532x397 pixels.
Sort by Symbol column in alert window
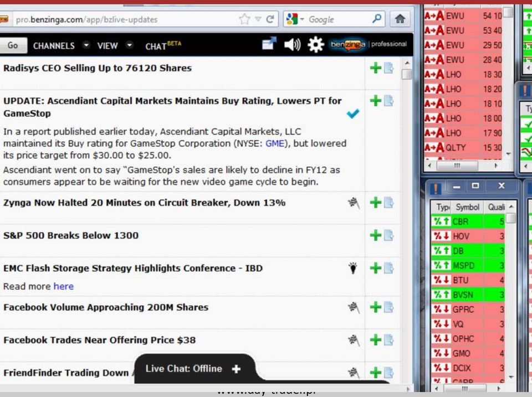(x=467, y=207)
